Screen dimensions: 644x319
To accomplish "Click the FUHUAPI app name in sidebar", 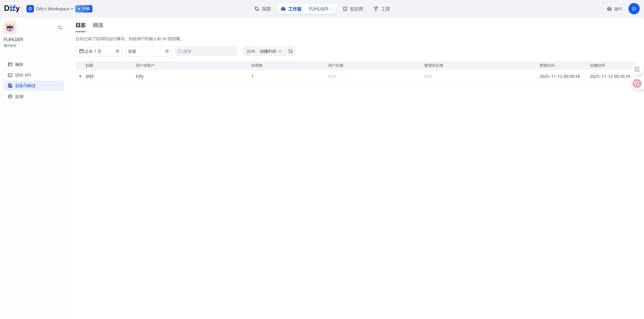I will [13, 39].
